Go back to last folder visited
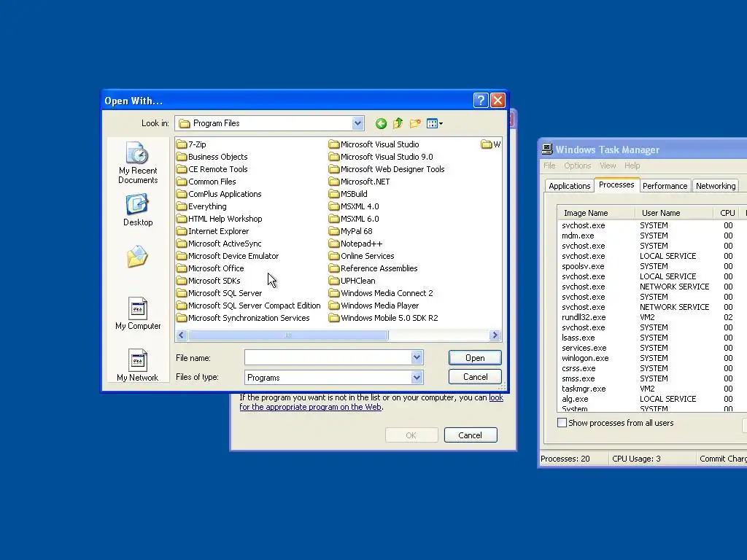Image resolution: width=747 pixels, height=560 pixels. tap(381, 124)
